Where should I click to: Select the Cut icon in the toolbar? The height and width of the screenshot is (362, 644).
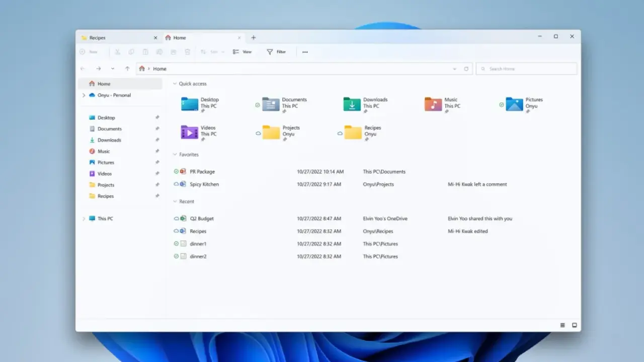click(x=117, y=52)
